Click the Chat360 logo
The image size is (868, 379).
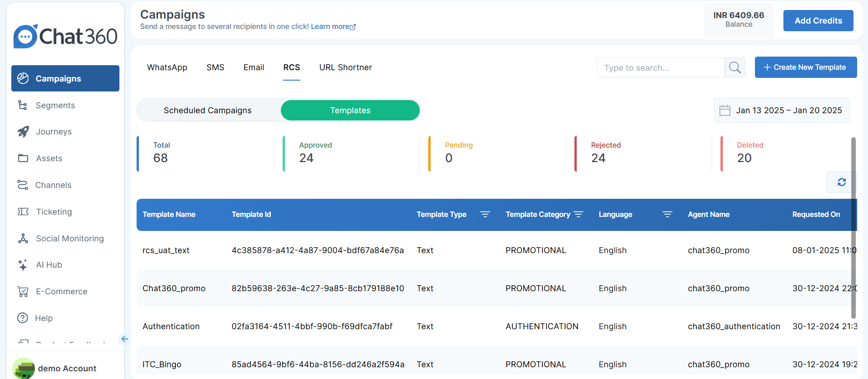pos(66,36)
